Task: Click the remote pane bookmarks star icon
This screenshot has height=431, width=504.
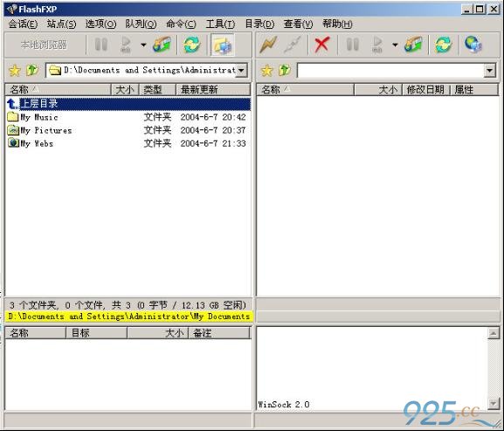Action: pos(266,70)
